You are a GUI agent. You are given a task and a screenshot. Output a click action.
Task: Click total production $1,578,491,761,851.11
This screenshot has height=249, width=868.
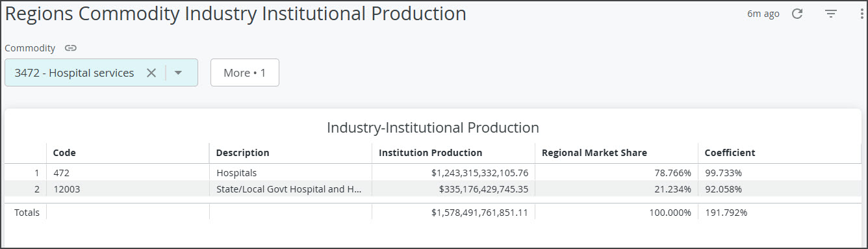pos(479,213)
